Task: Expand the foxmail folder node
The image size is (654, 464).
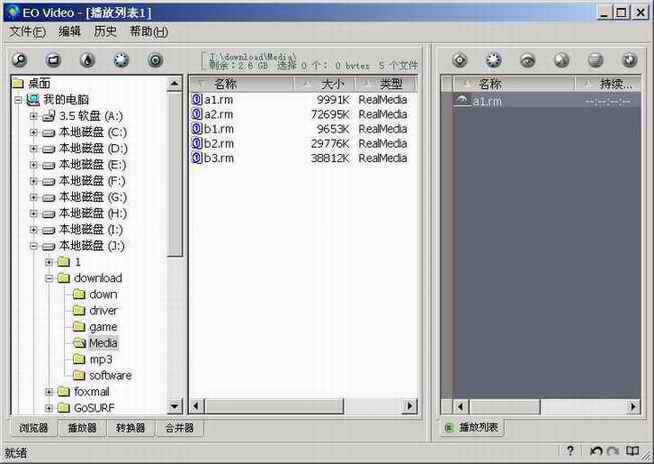Action: (x=49, y=392)
